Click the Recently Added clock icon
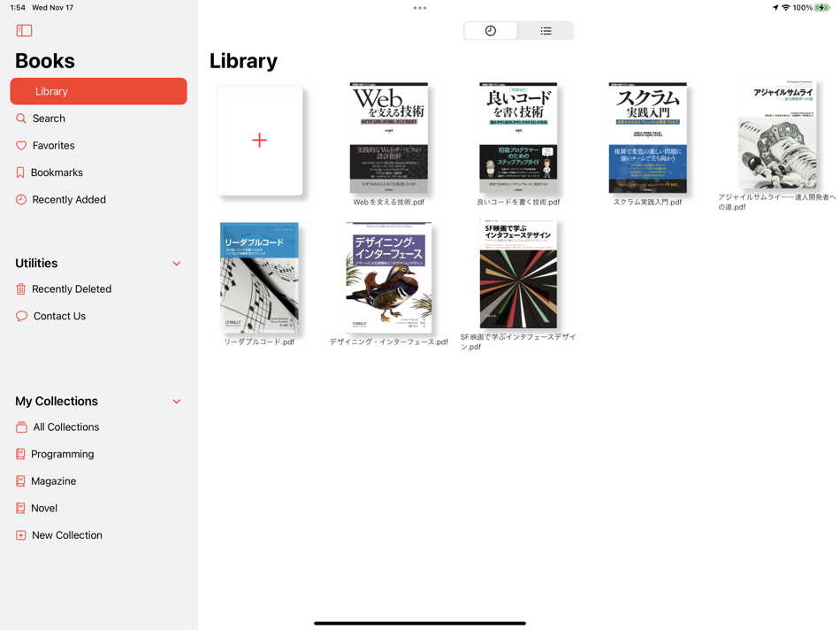Screen dimensions: 840x630 (21, 199)
